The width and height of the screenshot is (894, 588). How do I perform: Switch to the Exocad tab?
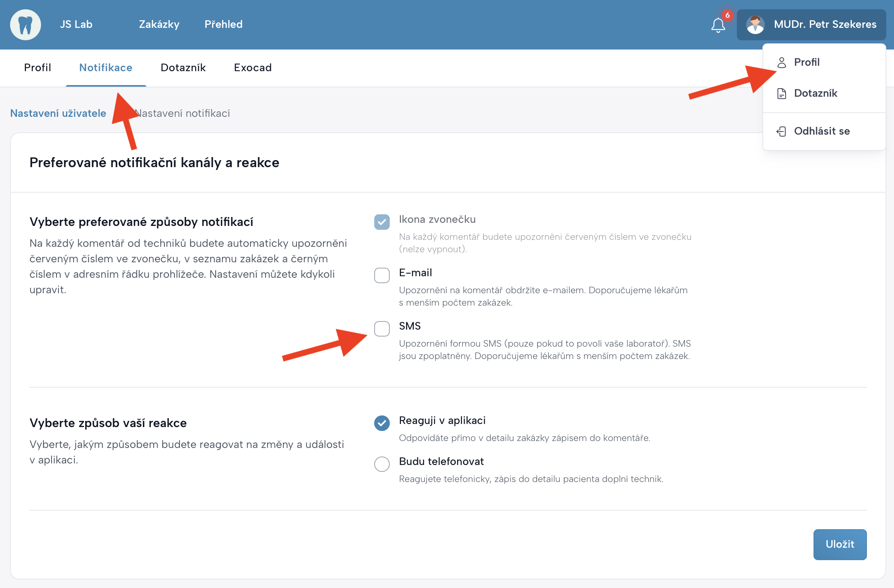coord(253,68)
